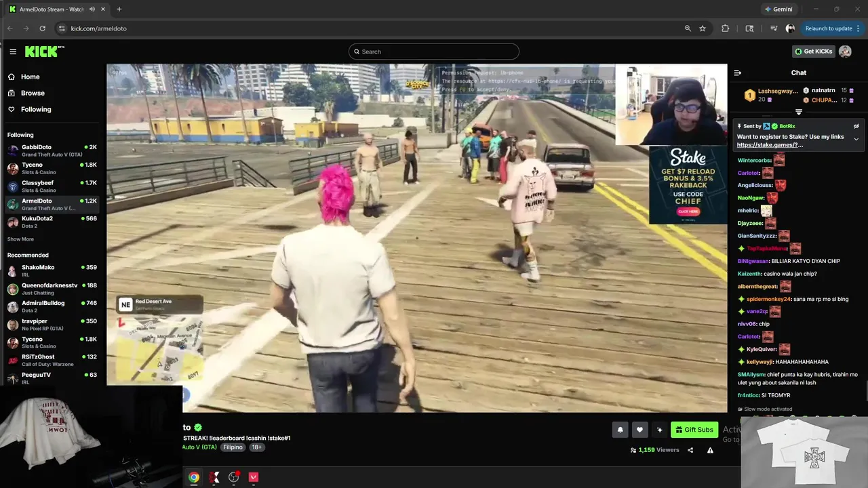This screenshot has height=488, width=868.
Task: Click username BINigwasan in chat
Action: tap(753, 261)
